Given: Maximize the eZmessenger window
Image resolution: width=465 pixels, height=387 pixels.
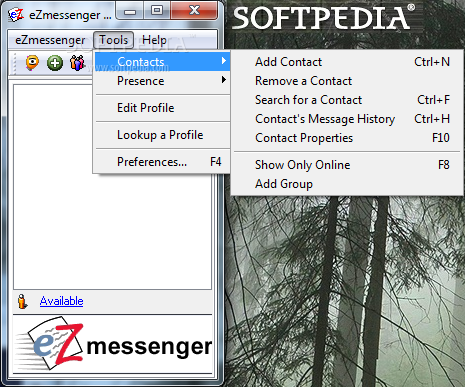Looking at the screenshot, I should tap(157, 11).
